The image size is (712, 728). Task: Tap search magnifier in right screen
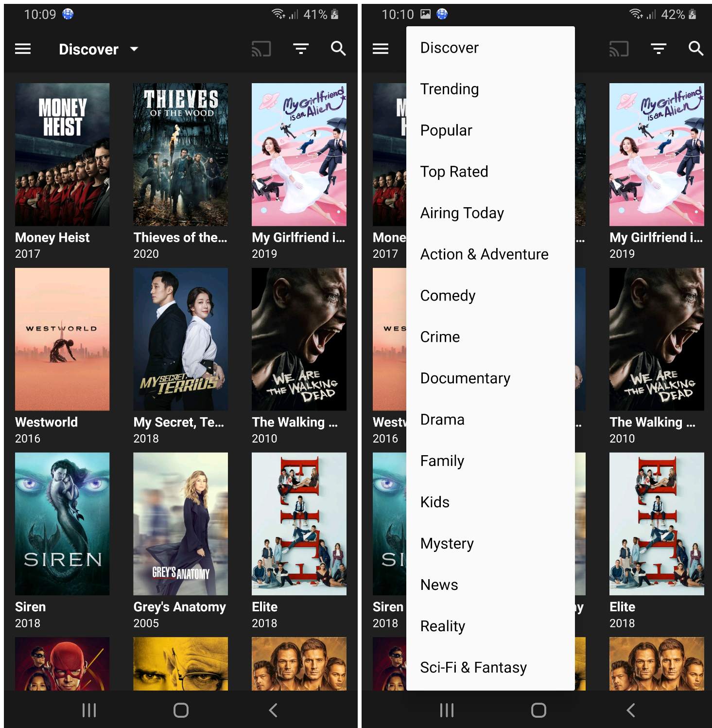coord(696,49)
